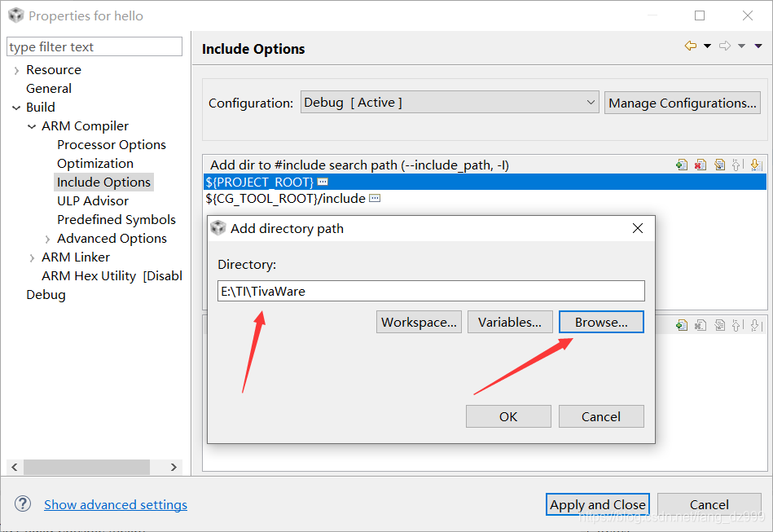The width and height of the screenshot is (773, 532).
Task: Click Cancel in Add directory path dialog
Action: [x=601, y=416]
